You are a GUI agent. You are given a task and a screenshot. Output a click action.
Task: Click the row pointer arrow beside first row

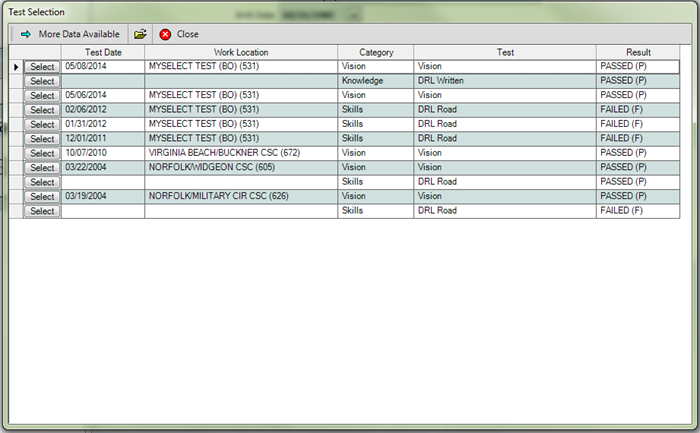(16, 67)
